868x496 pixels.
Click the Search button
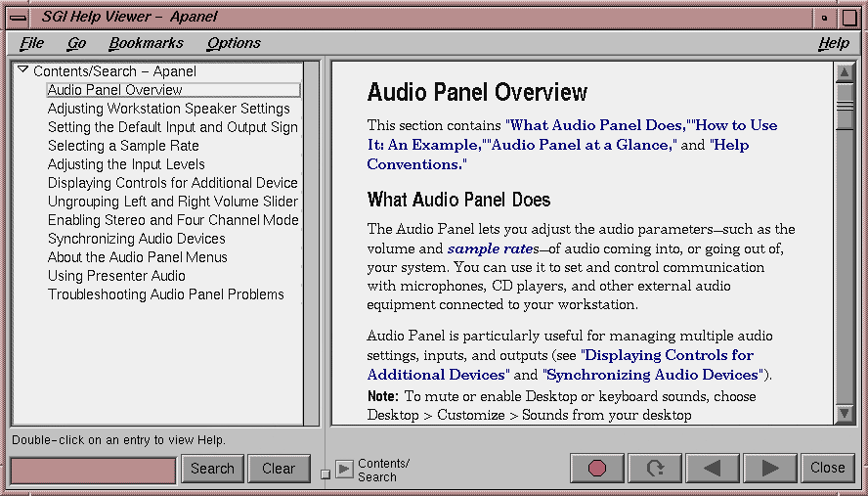click(x=212, y=469)
